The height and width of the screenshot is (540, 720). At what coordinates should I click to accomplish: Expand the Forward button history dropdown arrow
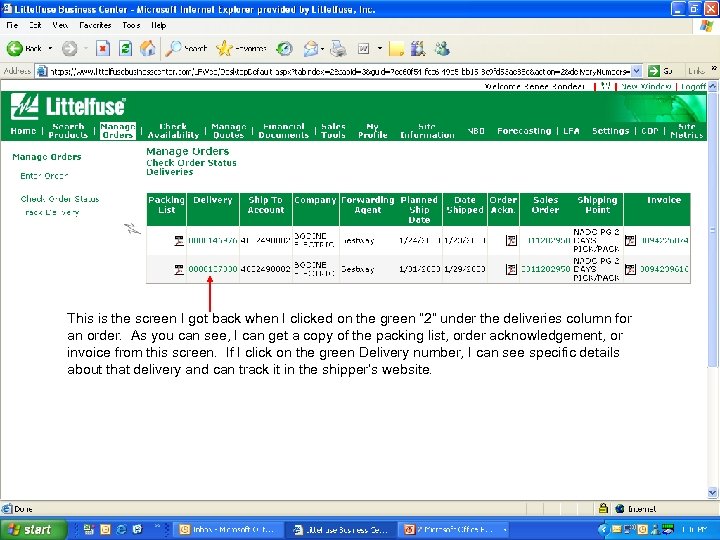coord(85,48)
